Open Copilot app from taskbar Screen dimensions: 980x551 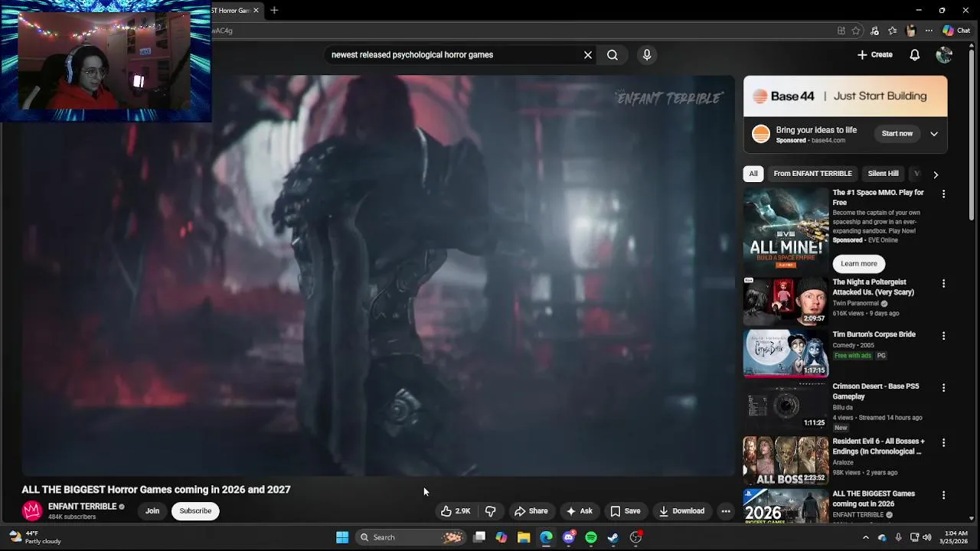click(501, 537)
